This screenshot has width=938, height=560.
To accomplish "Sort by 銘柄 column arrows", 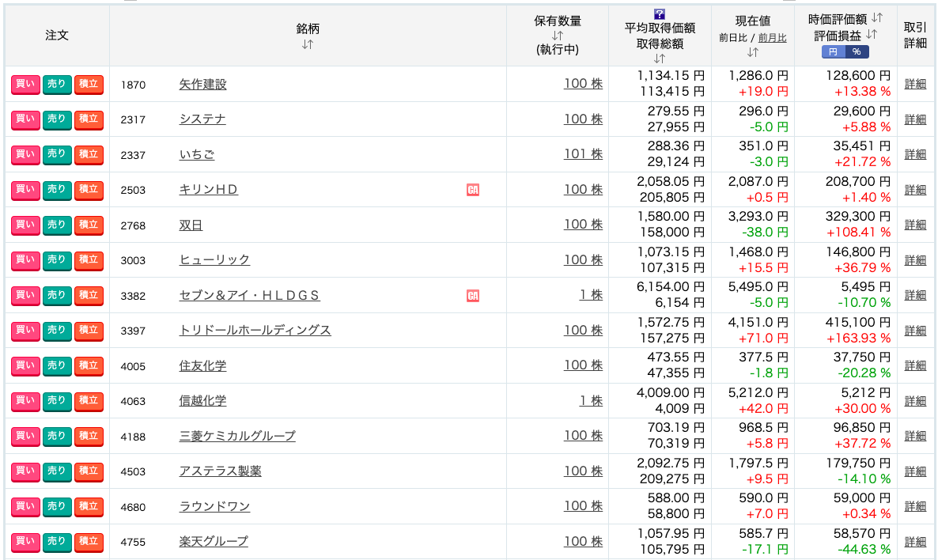I will point(308,44).
